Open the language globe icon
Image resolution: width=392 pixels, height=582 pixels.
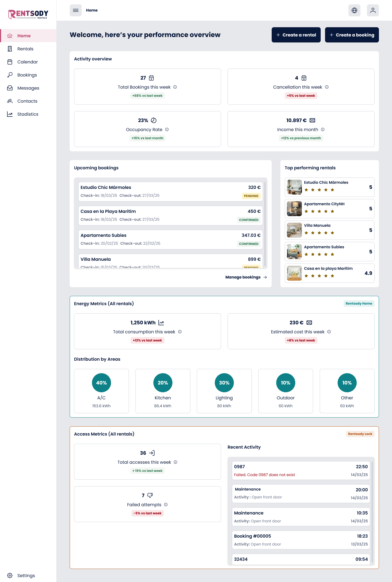click(x=354, y=10)
